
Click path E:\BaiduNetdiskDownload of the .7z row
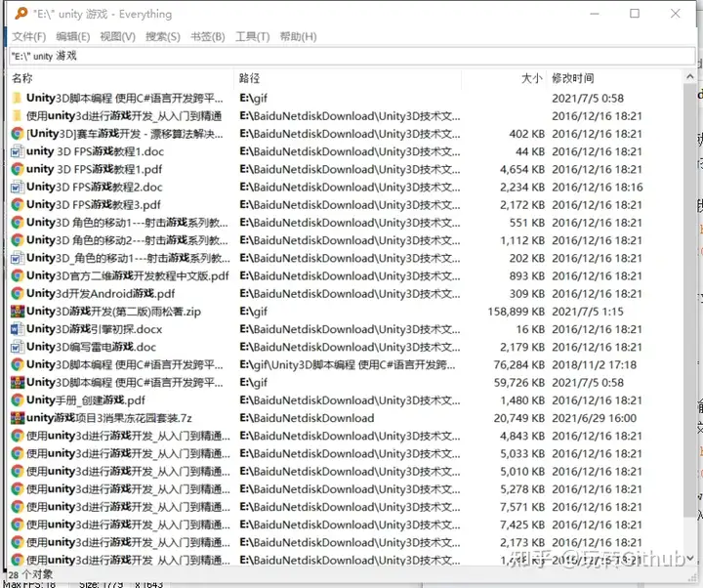click(x=307, y=418)
